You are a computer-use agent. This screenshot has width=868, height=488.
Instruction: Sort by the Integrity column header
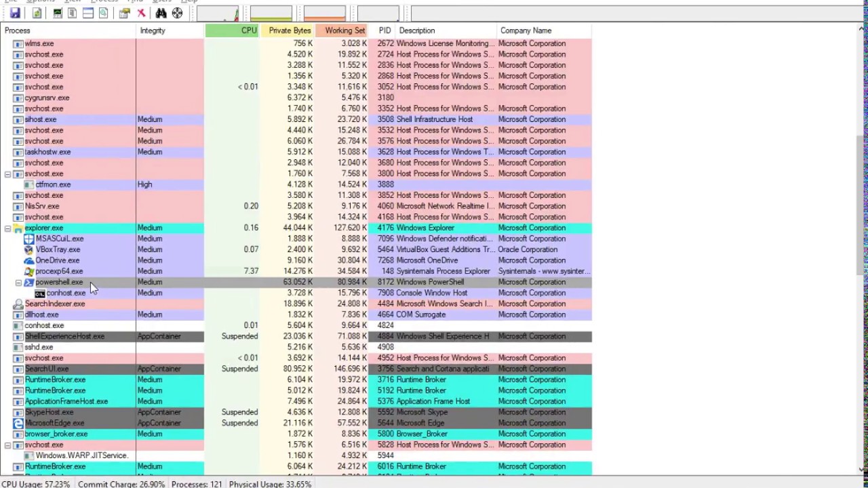[x=170, y=30]
